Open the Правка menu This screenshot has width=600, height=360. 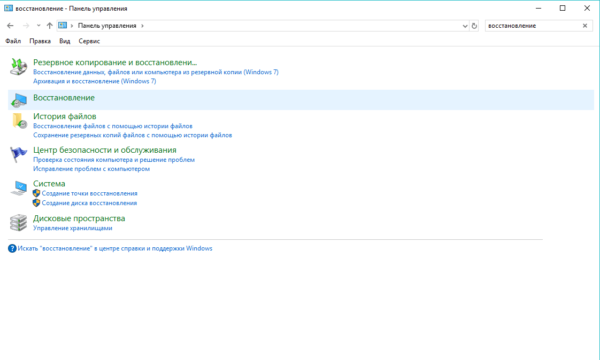pyautogui.click(x=40, y=41)
